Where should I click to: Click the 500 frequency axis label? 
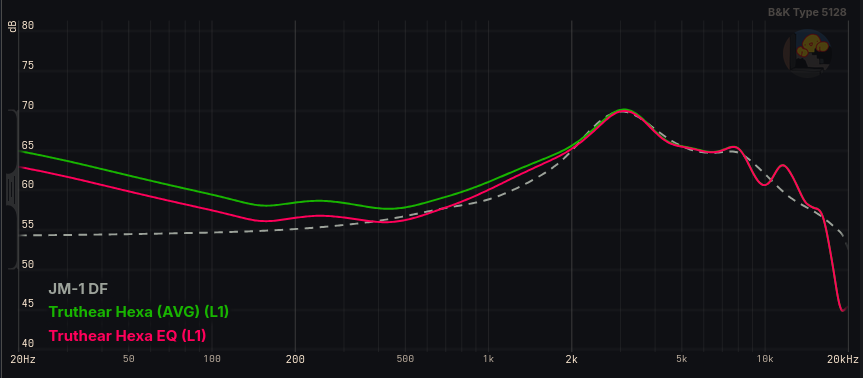[x=405, y=359]
